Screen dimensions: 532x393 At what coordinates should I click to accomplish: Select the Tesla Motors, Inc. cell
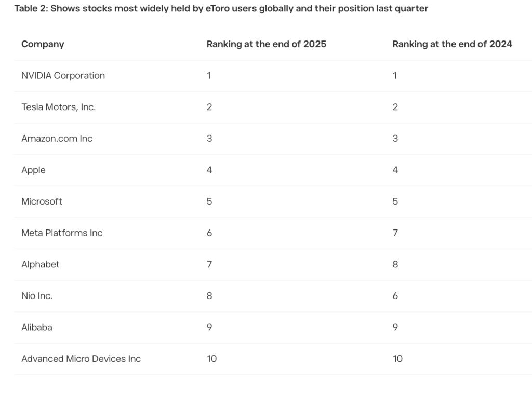pyautogui.click(x=58, y=107)
